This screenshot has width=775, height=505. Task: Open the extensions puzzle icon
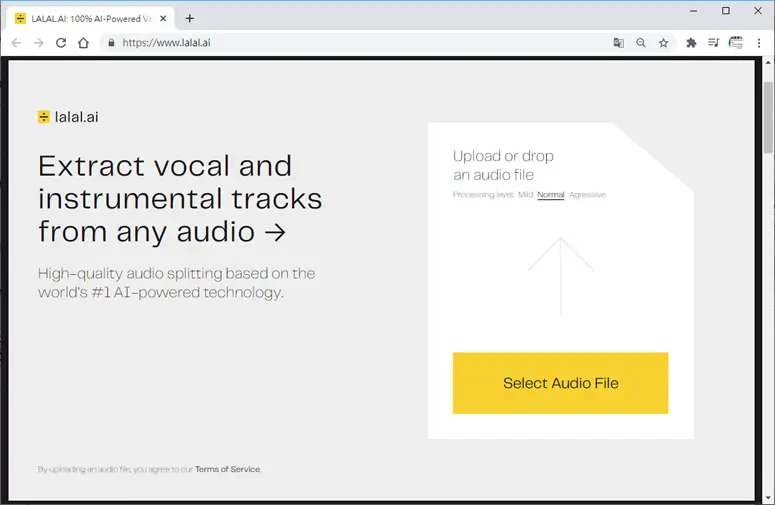[691, 43]
